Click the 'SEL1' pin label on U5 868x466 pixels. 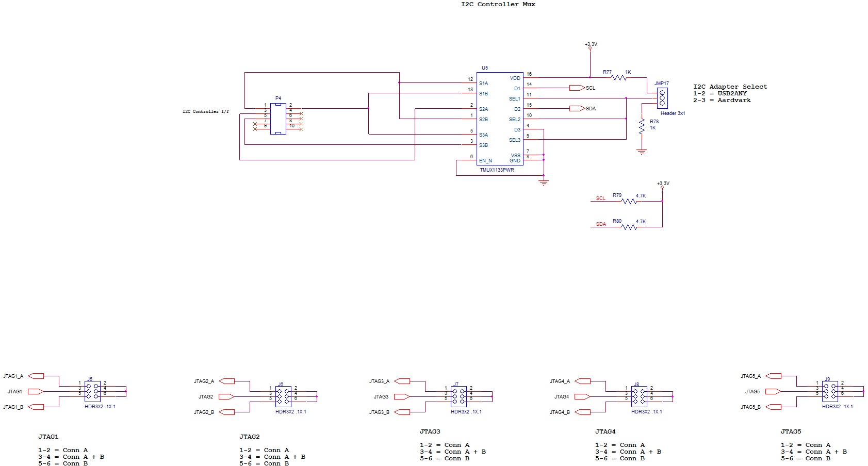tap(515, 99)
